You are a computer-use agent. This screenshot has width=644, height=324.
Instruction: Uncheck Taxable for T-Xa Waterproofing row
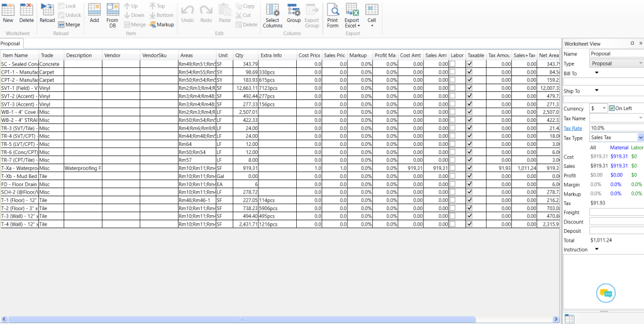[469, 168]
